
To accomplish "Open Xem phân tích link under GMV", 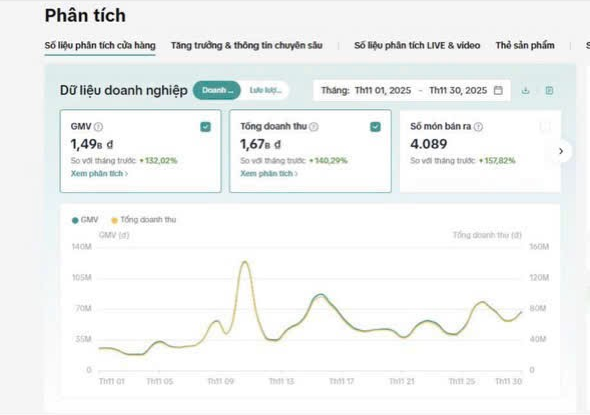I will 99,173.
